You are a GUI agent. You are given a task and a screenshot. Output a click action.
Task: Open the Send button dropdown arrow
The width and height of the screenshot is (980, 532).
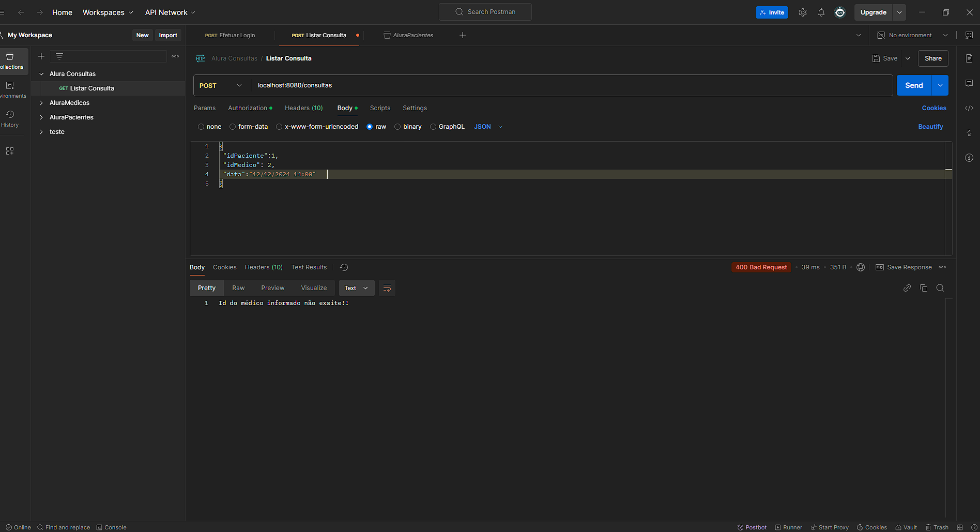pos(940,85)
